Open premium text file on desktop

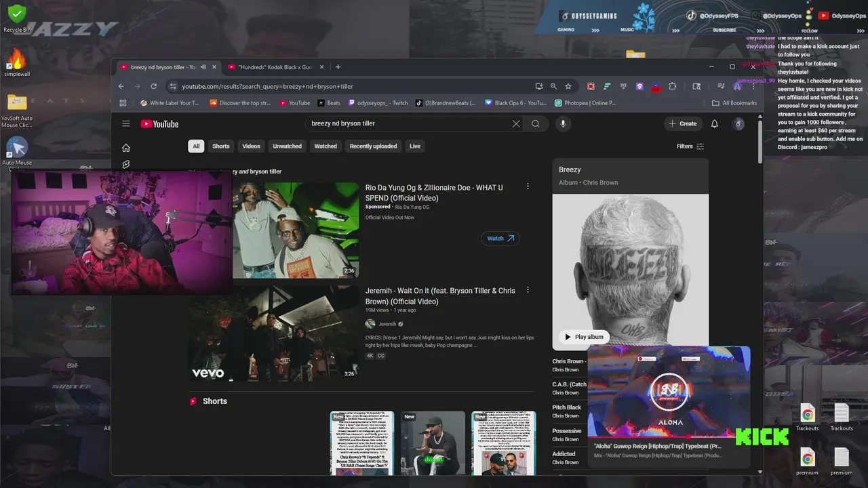coord(841,462)
